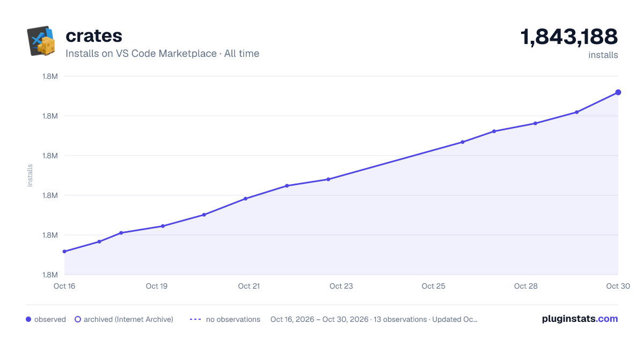Screen dimensions: 644x338
Task: Click the 1,843,188 installs total
Action: (x=569, y=37)
